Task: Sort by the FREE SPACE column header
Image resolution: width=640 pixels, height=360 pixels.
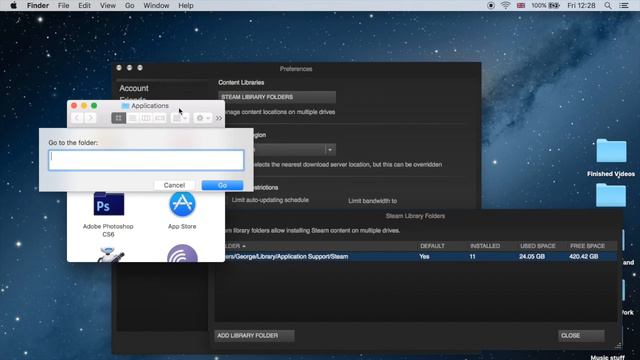Action: tap(587, 246)
